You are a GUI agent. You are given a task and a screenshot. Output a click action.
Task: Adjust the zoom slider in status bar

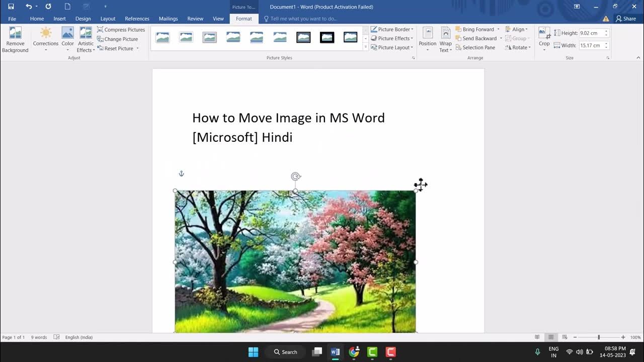[x=599, y=337]
